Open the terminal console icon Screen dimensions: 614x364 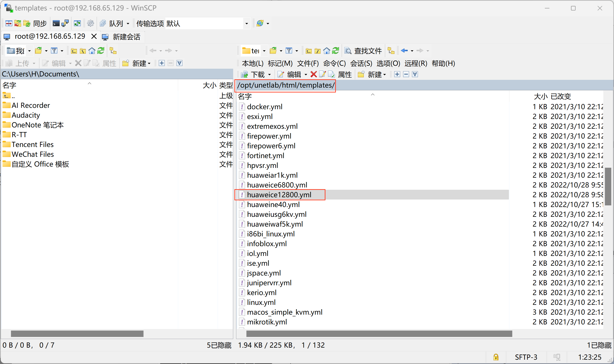56,23
